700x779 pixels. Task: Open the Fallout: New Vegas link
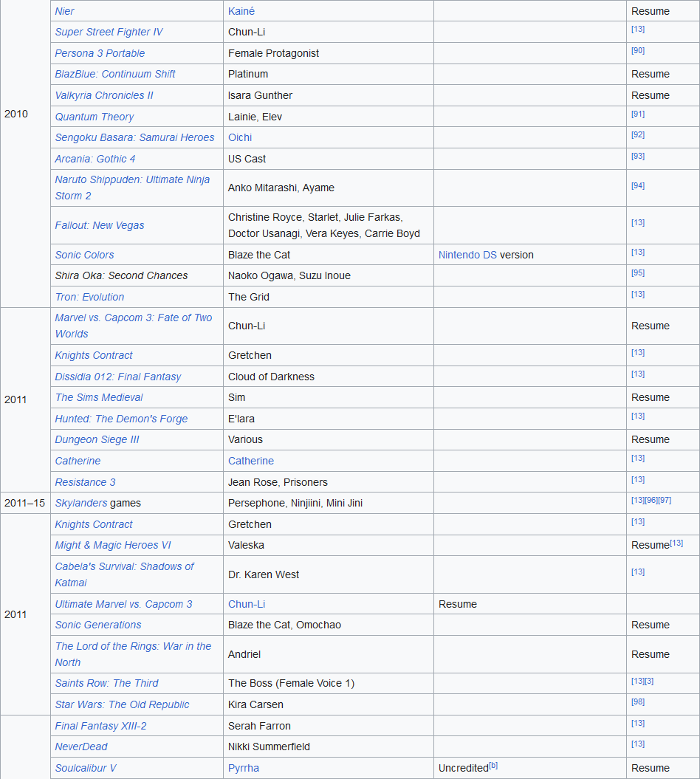pos(100,225)
